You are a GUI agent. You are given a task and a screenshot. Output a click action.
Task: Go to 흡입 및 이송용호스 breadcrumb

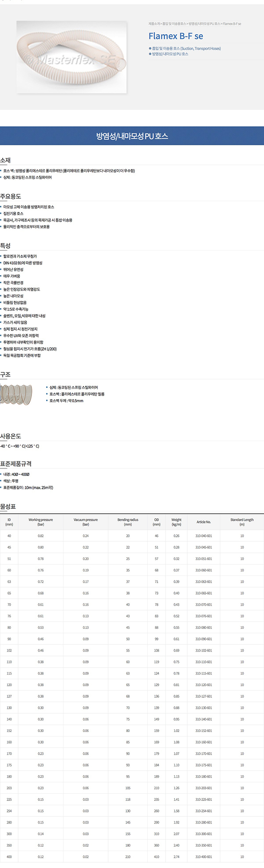pyautogui.click(x=174, y=24)
